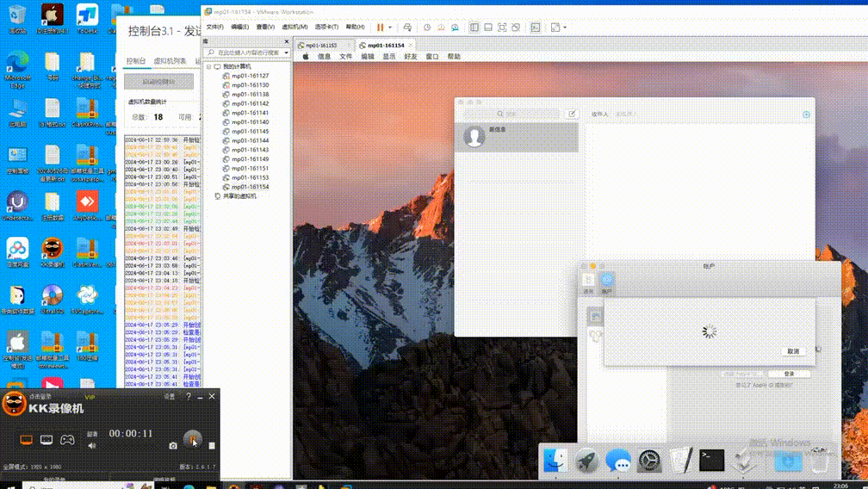
Task: Open the 查看(V) menu in VMware
Action: click(x=265, y=27)
